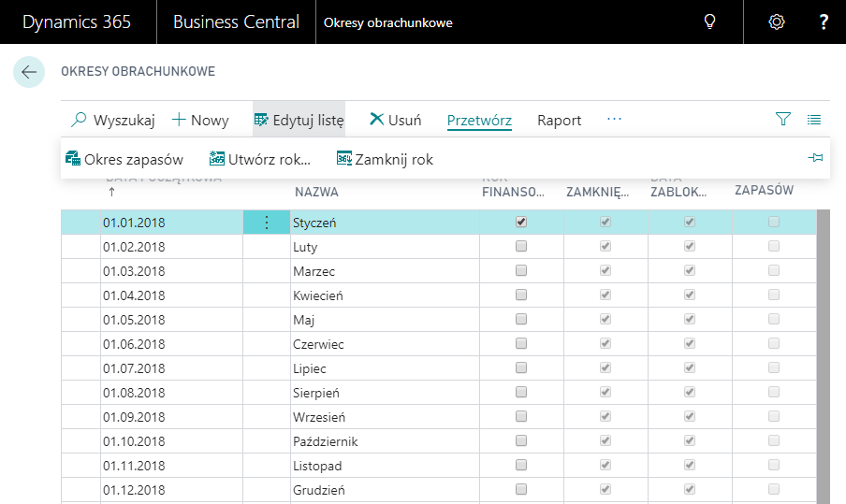Toggle Rok finansowy checkbox for Sierpień
846x504 pixels.
tap(520, 392)
